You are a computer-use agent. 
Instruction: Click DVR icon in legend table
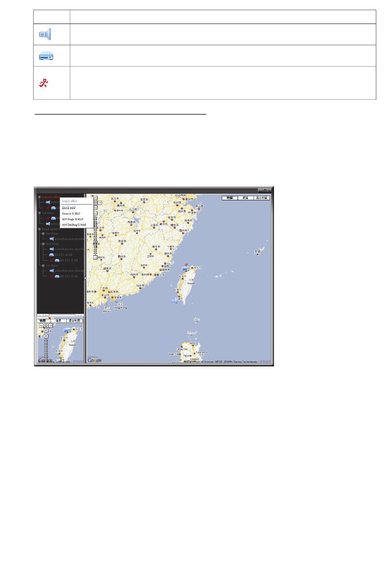coord(46,56)
